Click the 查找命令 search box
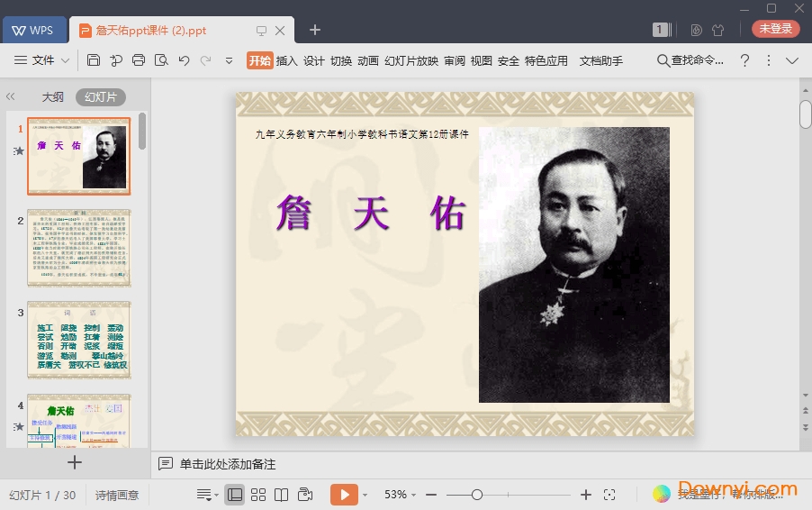Viewport: 812px width, 510px height. [x=690, y=60]
